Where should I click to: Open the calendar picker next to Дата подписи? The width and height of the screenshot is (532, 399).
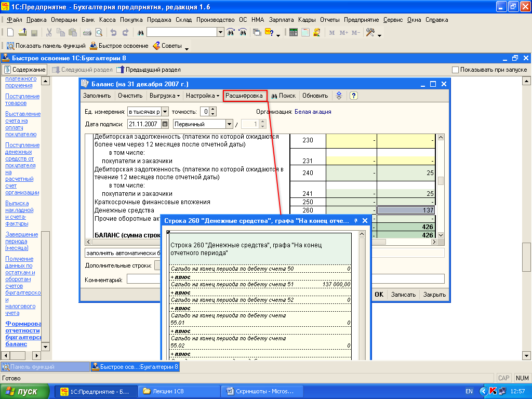click(165, 124)
